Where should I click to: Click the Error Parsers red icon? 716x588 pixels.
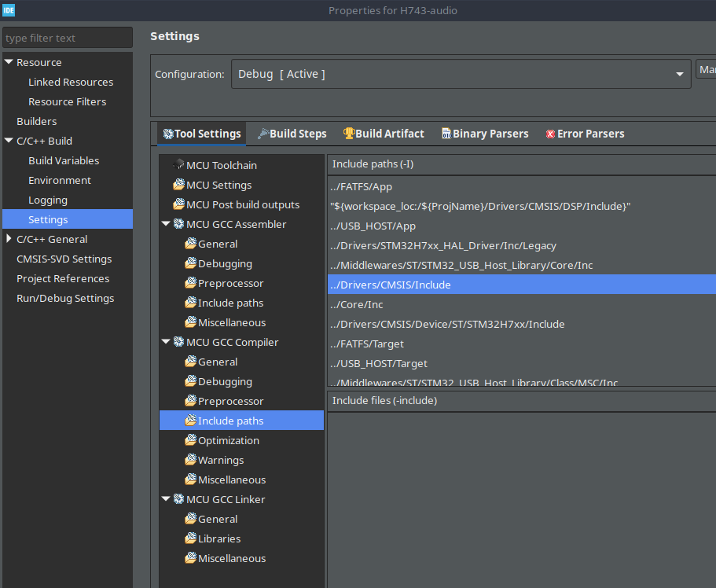tap(549, 134)
